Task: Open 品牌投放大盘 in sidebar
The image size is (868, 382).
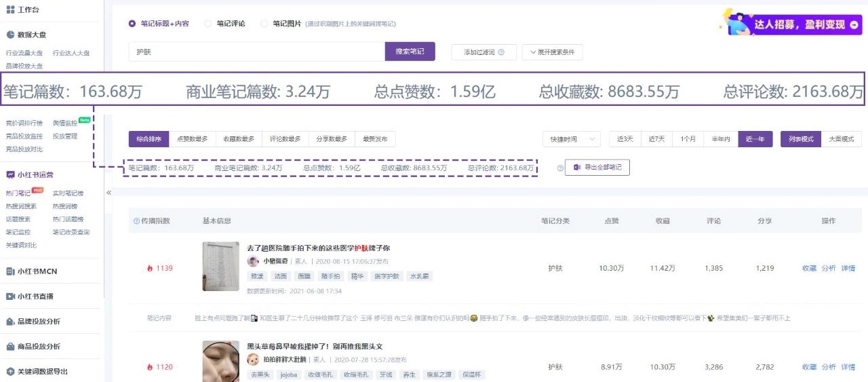Action: [x=24, y=66]
